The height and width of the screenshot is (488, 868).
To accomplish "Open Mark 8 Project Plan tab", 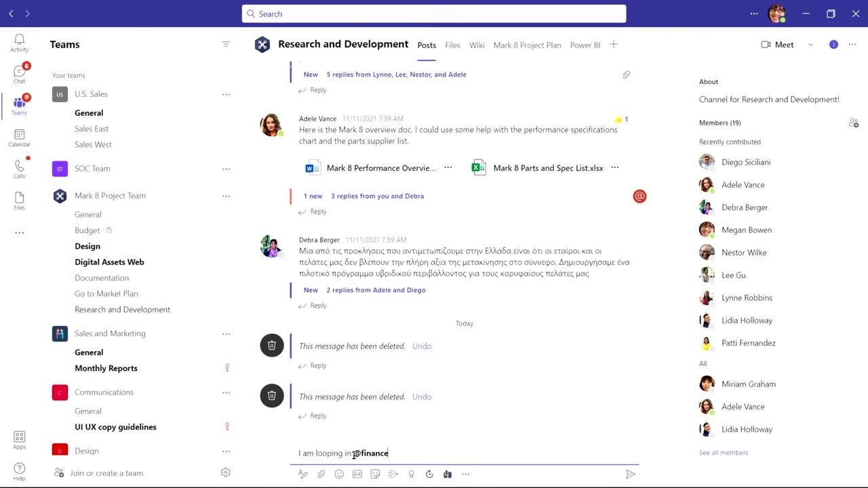I will click(x=527, y=45).
